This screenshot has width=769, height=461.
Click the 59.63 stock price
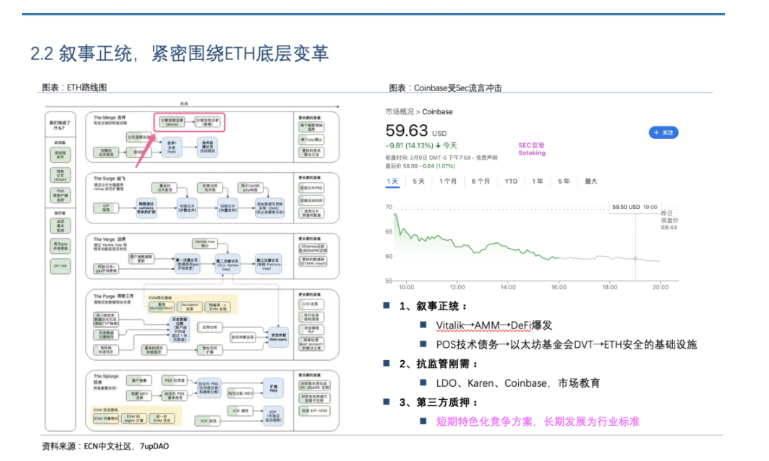coord(407,130)
